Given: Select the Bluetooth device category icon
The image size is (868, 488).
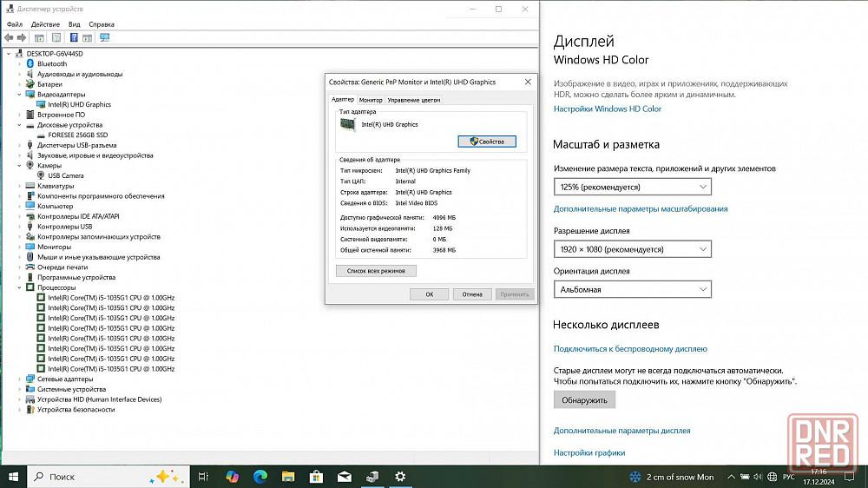Looking at the screenshot, I should [x=30, y=63].
